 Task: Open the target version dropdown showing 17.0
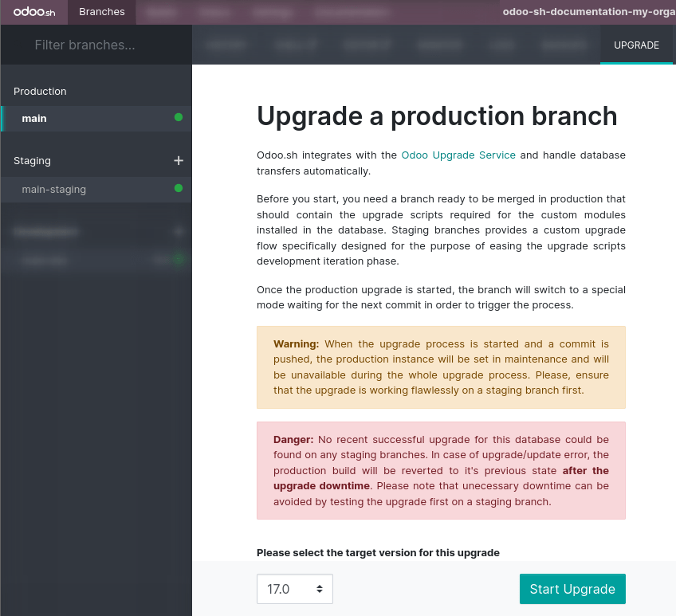coord(295,589)
